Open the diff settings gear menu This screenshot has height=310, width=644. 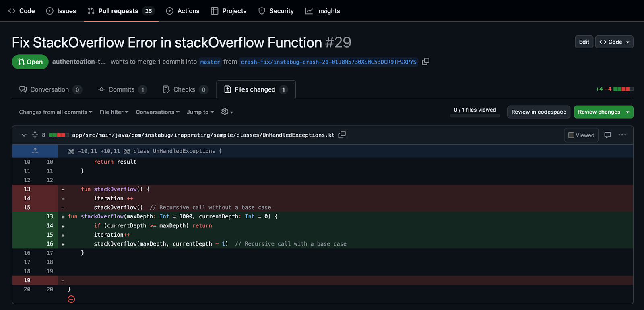pyautogui.click(x=227, y=112)
